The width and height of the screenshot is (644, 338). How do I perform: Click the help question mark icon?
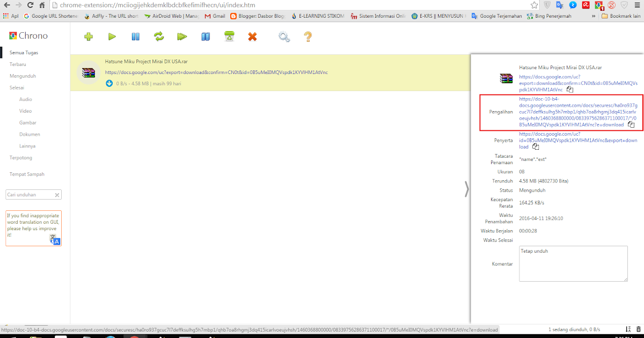(x=308, y=36)
